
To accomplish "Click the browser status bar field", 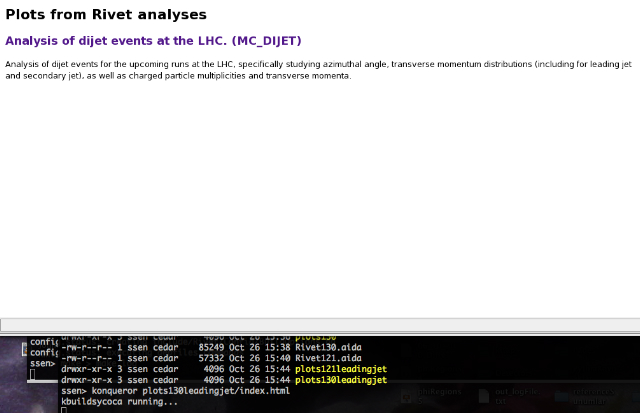I will point(320,325).
